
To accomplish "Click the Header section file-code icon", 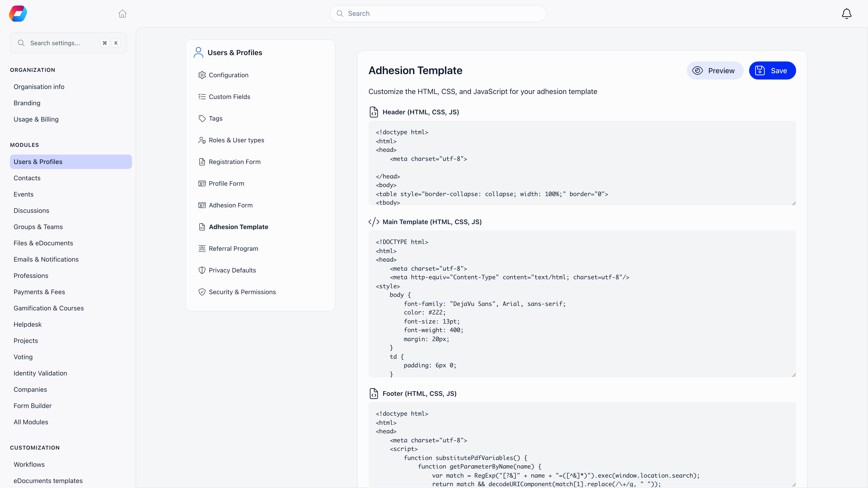I will point(374,112).
